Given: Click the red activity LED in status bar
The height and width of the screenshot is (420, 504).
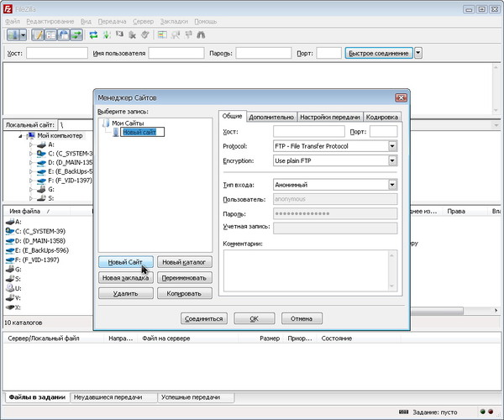Looking at the screenshot, I should coord(491,412).
